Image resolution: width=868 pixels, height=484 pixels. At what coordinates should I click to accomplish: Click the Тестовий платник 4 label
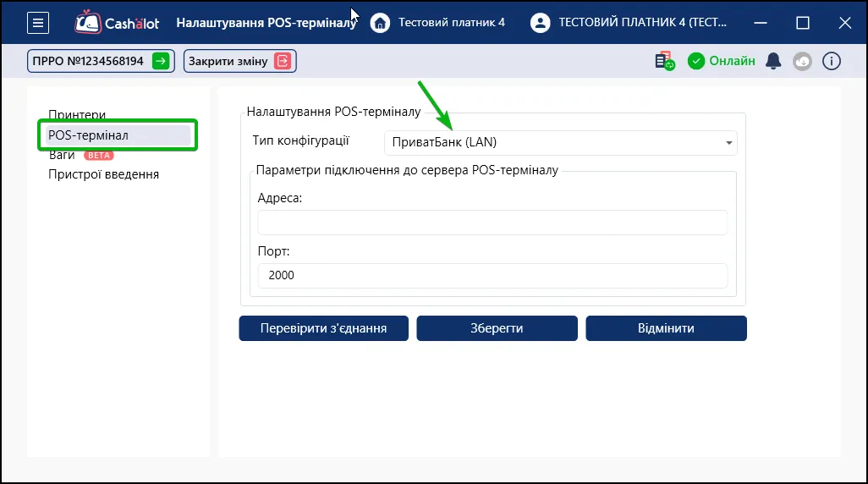[452, 23]
